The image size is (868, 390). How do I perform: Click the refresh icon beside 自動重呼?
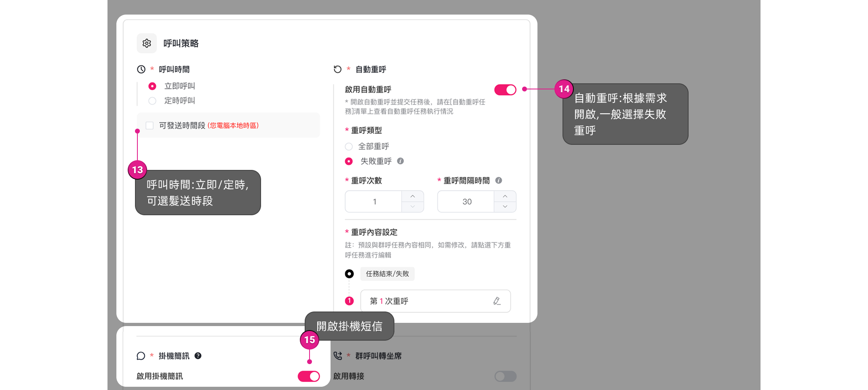tap(337, 69)
